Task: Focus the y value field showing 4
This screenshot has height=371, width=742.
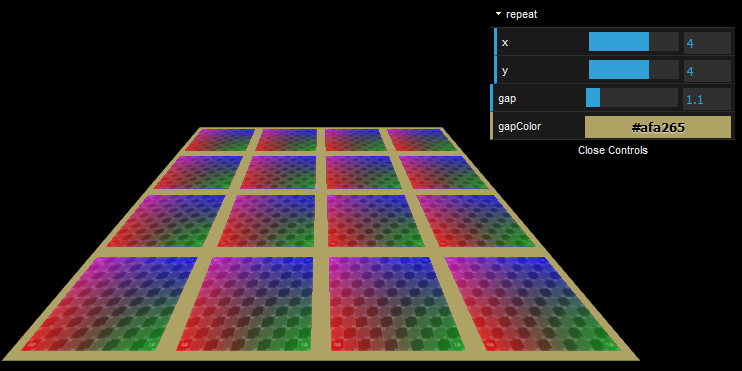Action: (x=707, y=71)
